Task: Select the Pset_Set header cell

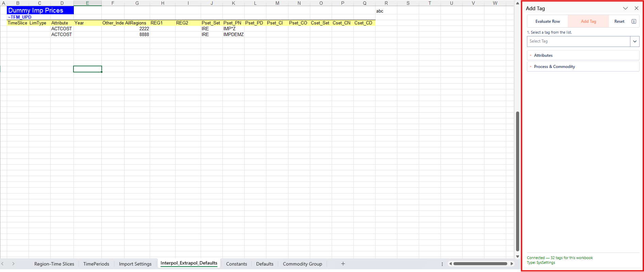Action: (x=212, y=23)
